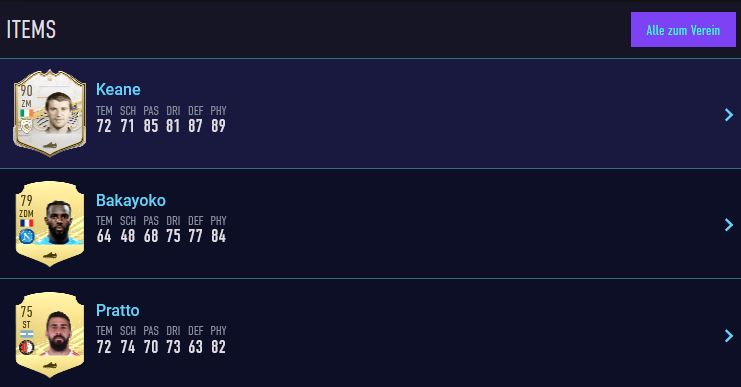Expand Bakayoko item details chevron
Image resolution: width=741 pixels, height=387 pixels.
point(729,224)
